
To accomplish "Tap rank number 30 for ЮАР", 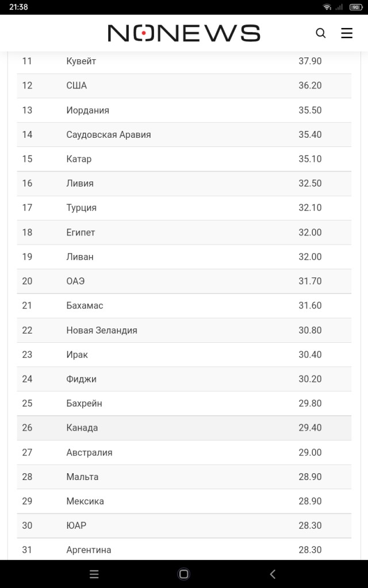I will click(x=27, y=525).
